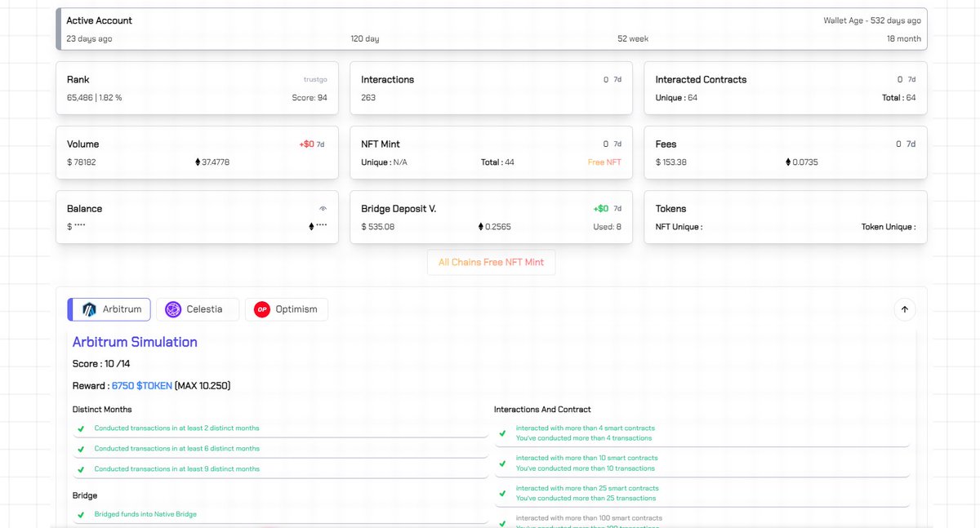Click the Ethereum icon in Fees card
The width and height of the screenshot is (980, 528).
coord(788,162)
